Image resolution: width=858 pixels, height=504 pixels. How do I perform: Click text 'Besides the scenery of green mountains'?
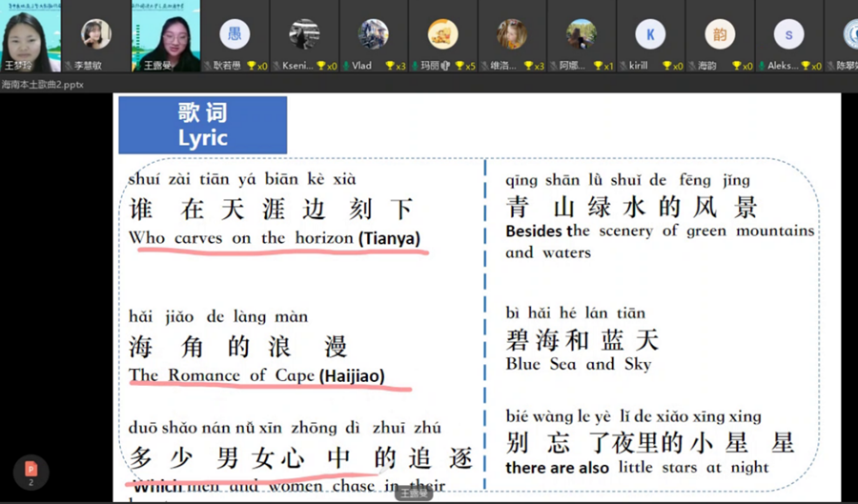click(x=660, y=232)
